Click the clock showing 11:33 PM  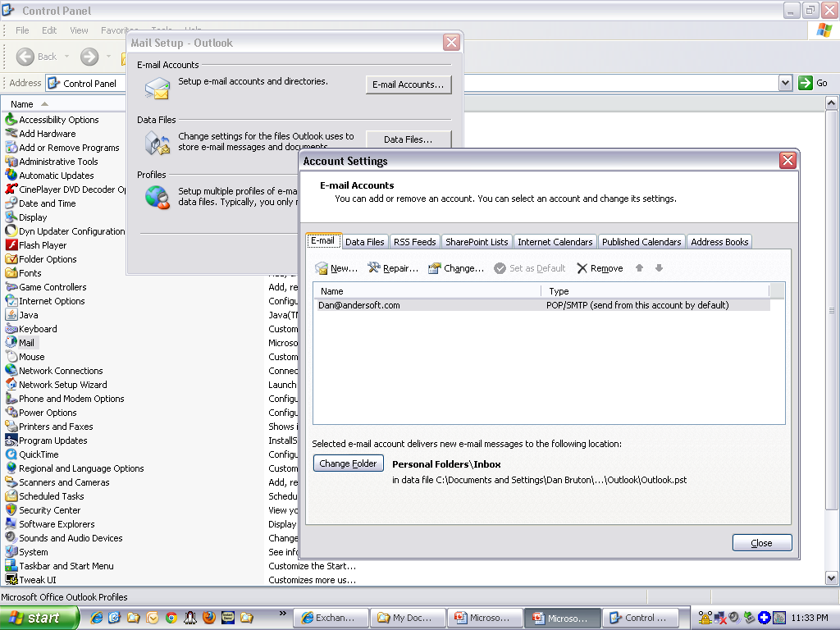tap(810, 618)
